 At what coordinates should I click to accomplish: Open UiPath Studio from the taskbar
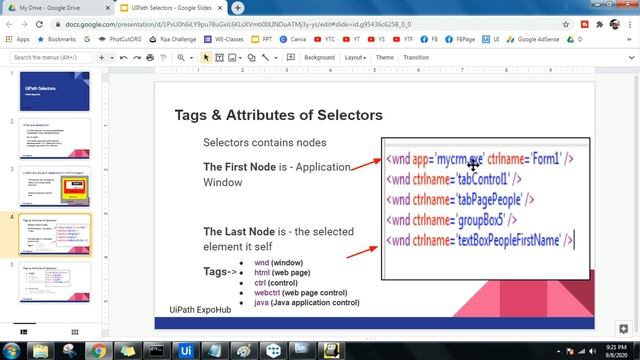point(186,351)
